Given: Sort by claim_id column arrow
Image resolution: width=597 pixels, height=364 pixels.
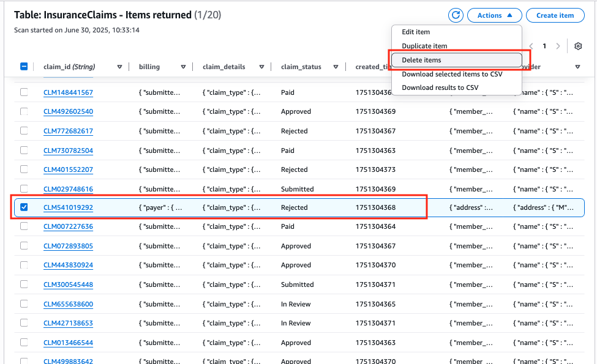Looking at the screenshot, I should (119, 67).
